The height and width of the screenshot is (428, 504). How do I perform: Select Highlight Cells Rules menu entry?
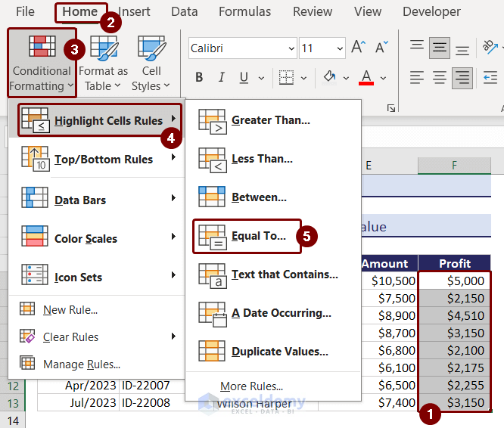(x=101, y=120)
